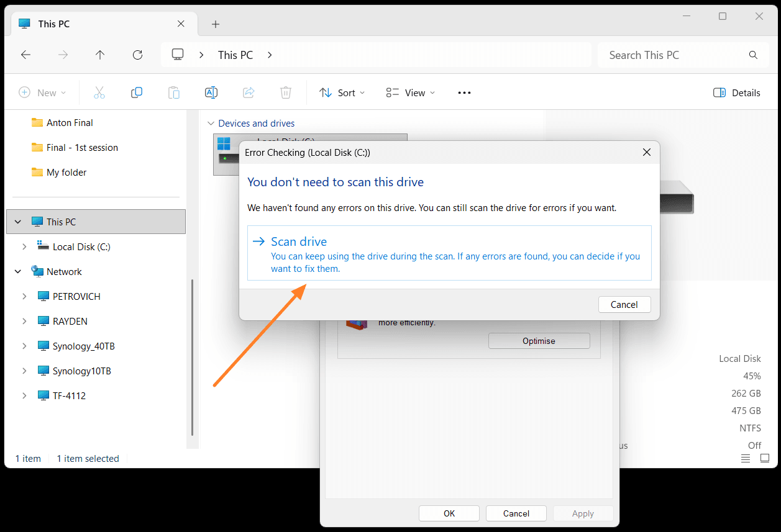Click the Search This PC field
The width and height of the screenshot is (781, 532).
[x=682, y=55]
